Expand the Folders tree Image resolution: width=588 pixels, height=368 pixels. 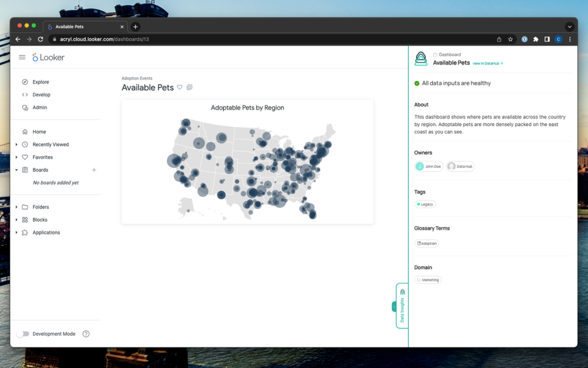tap(17, 207)
